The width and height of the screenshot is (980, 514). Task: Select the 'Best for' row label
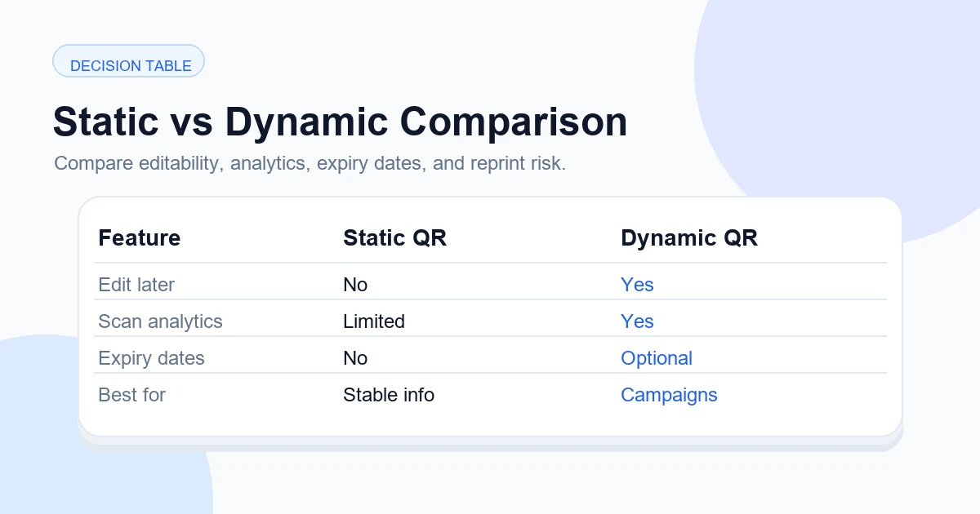pos(131,395)
